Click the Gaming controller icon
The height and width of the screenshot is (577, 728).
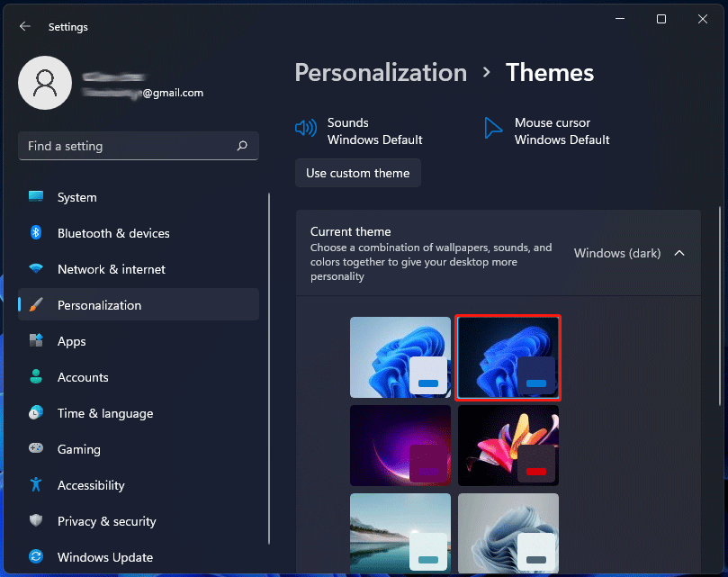tap(36, 448)
